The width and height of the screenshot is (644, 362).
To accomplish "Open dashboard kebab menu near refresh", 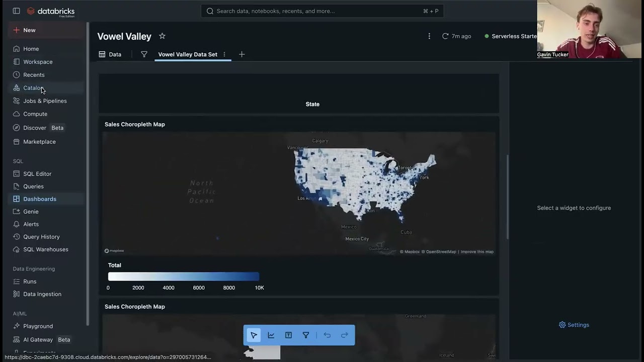I will [429, 36].
